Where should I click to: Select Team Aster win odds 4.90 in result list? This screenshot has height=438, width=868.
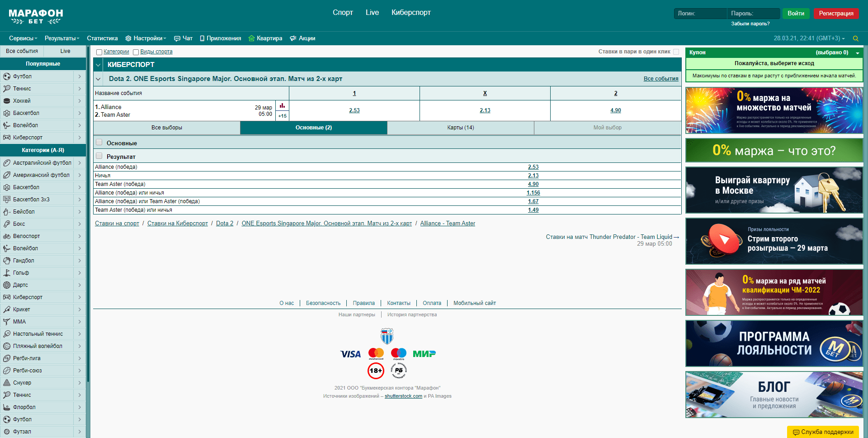point(533,184)
